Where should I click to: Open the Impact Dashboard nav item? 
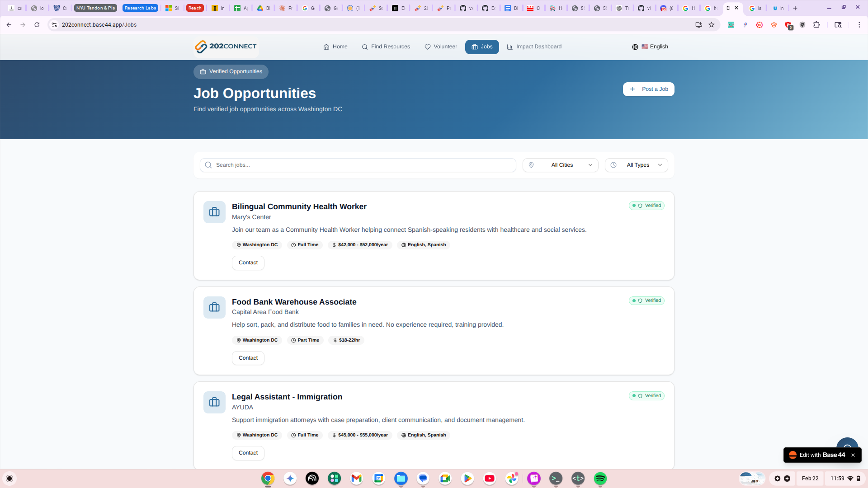coord(534,47)
